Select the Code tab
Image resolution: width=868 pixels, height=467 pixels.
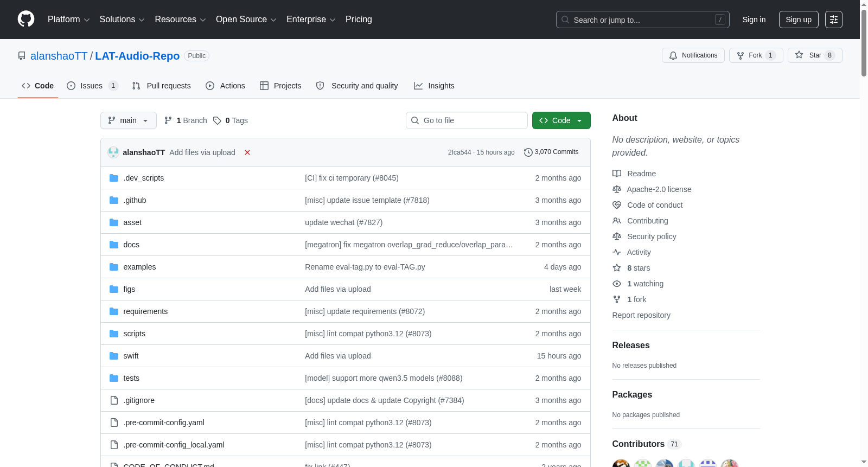click(x=38, y=86)
